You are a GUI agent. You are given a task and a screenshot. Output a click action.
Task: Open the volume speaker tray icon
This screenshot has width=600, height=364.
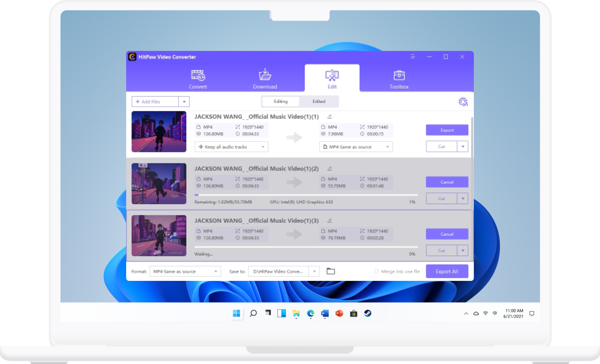[x=495, y=313]
